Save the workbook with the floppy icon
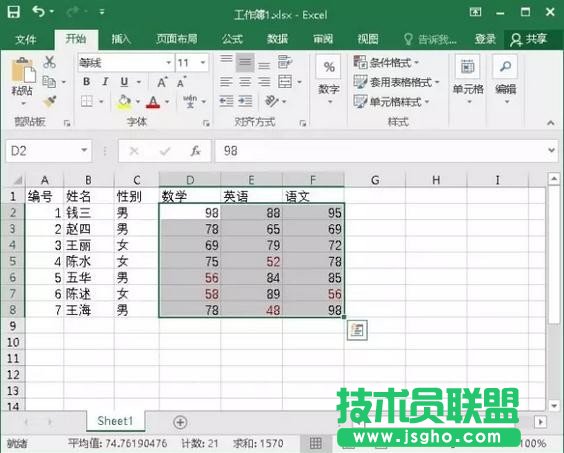 pos(13,12)
